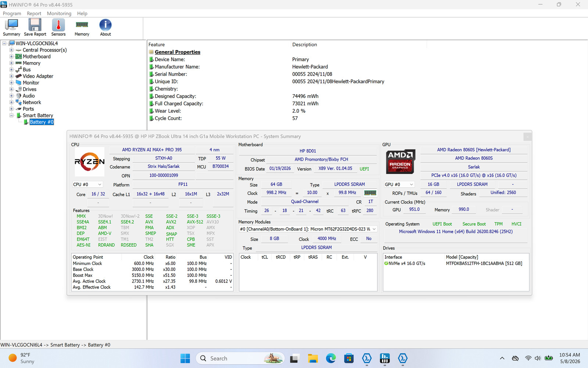Select the Bus tree item

27,70
